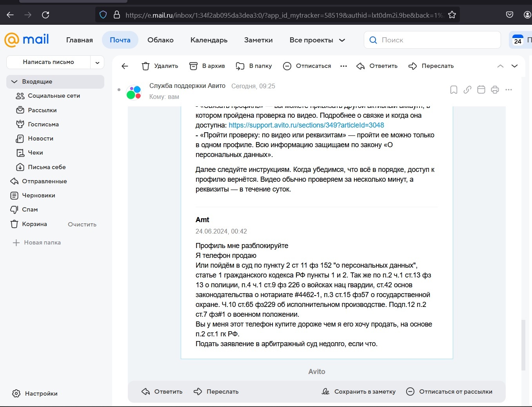
Task: Delete the email with Удалить
Action: coord(160,66)
